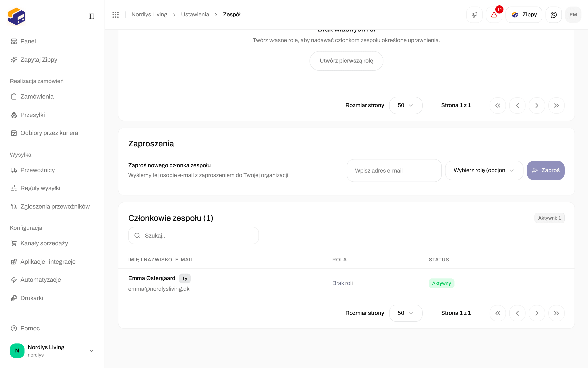Image resolution: width=588 pixels, height=368 pixels.
Task: Click the Zaproś invite button
Action: 546,170
